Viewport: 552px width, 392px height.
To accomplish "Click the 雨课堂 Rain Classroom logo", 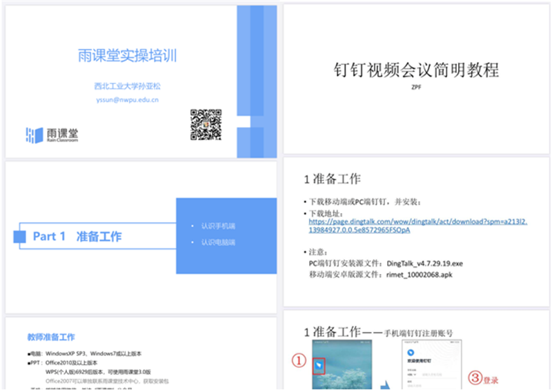I will pos(52,135).
